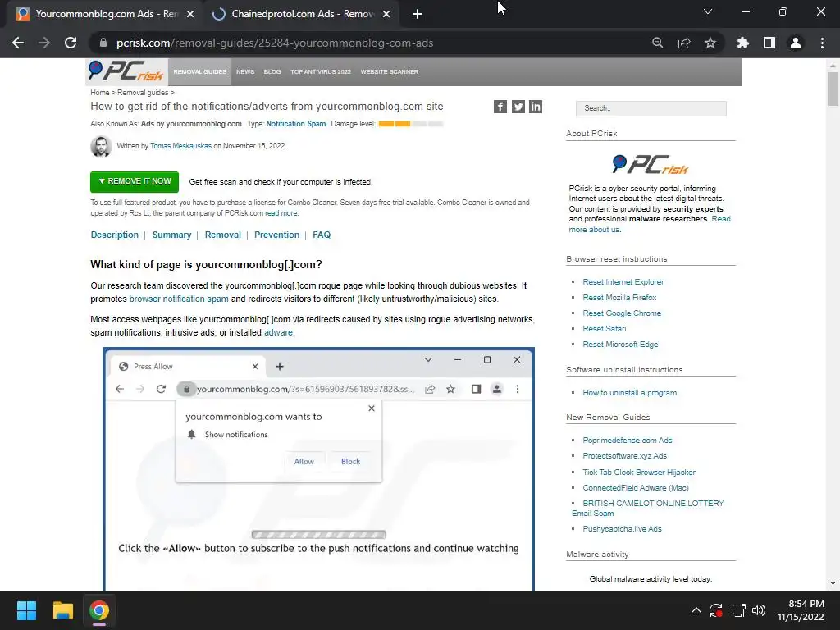
Task: Close the Yourcommonblog.com Ads tab
Action: (190, 14)
